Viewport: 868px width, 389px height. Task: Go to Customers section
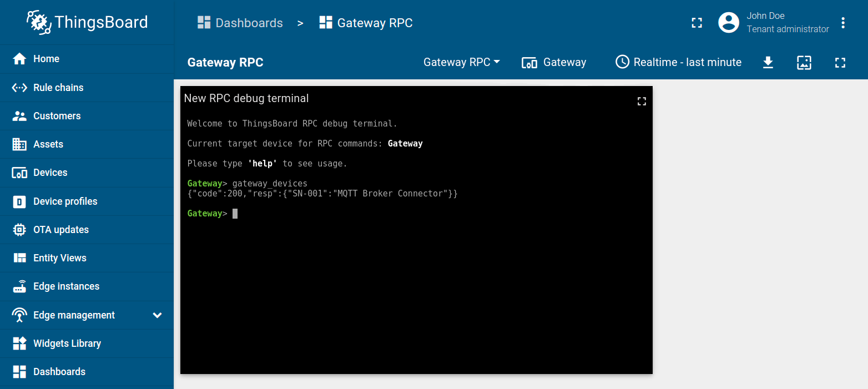(87, 116)
